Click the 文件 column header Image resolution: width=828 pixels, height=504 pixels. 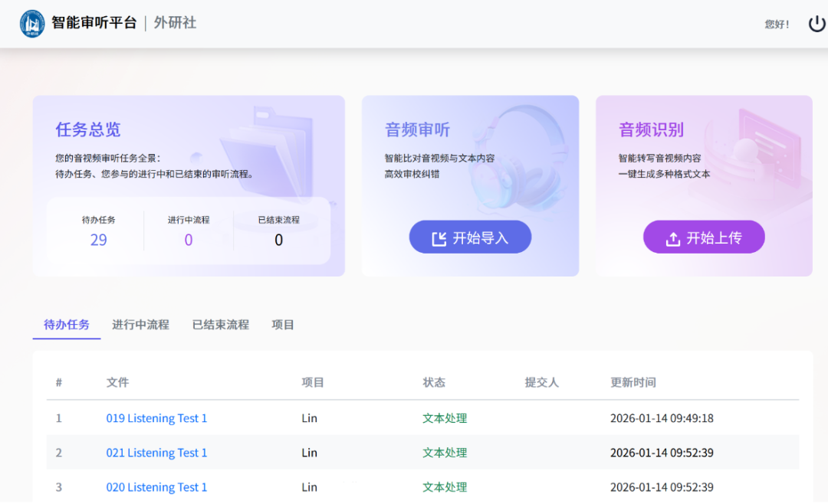117,382
